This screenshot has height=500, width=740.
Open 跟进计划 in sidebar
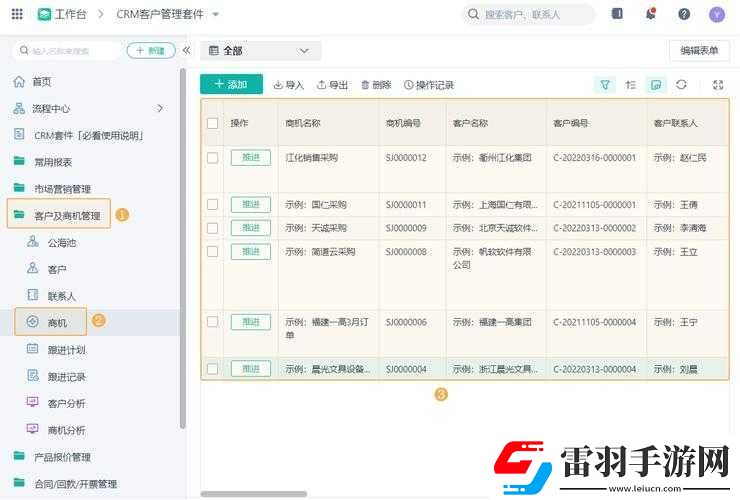pyautogui.click(x=67, y=350)
